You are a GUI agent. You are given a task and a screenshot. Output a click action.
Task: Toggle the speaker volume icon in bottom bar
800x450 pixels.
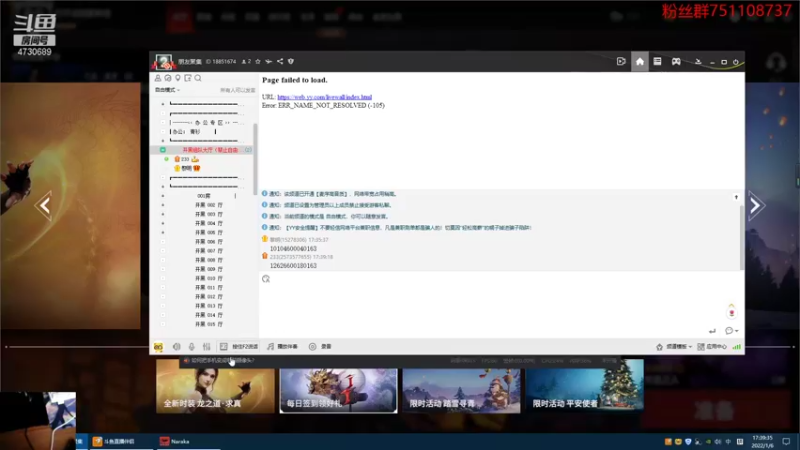pos(177,347)
